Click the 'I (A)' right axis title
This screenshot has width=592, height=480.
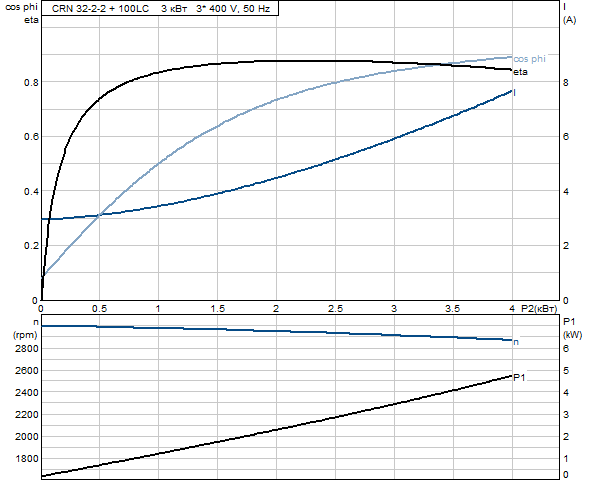(569, 14)
